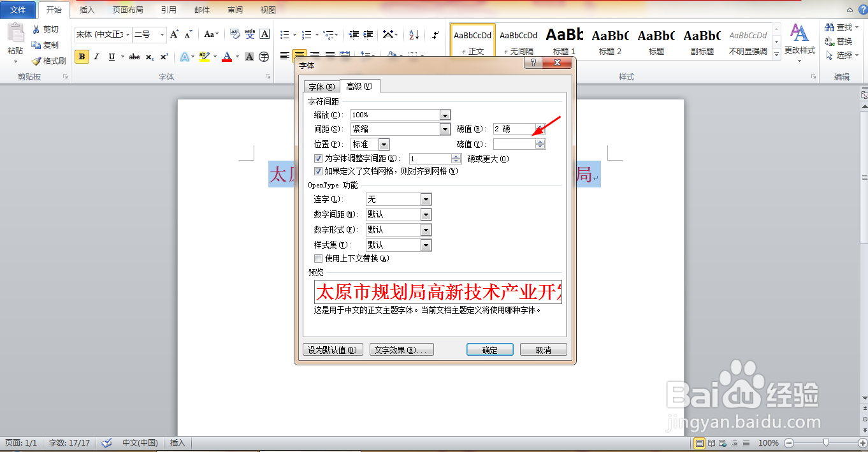Viewport: 868px width, 452px height.
Task: Toggle Italic formatting in ribbon
Action: [97, 57]
